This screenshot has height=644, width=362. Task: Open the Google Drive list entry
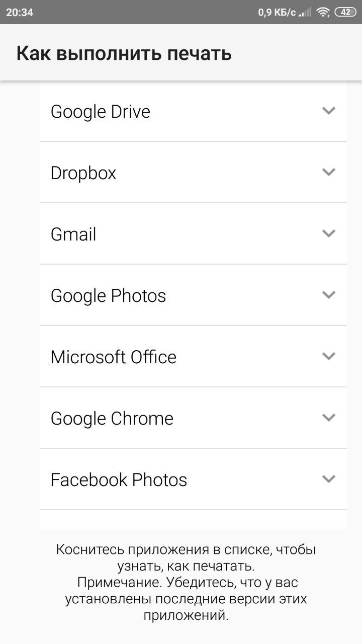coord(194,111)
